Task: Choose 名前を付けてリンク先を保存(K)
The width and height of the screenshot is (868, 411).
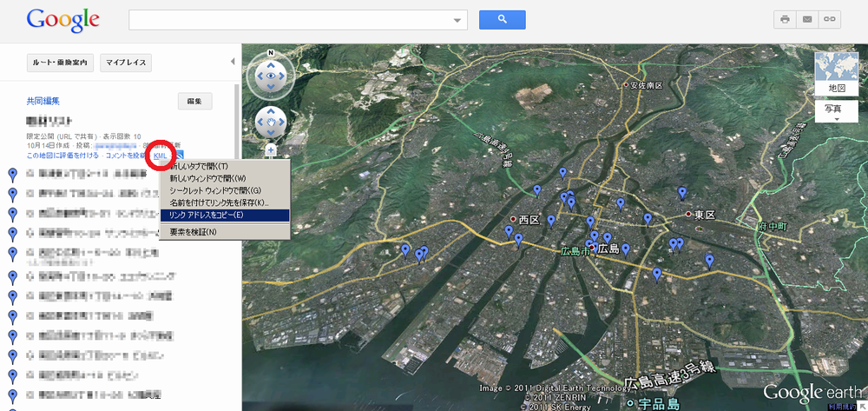Action: pyautogui.click(x=224, y=202)
